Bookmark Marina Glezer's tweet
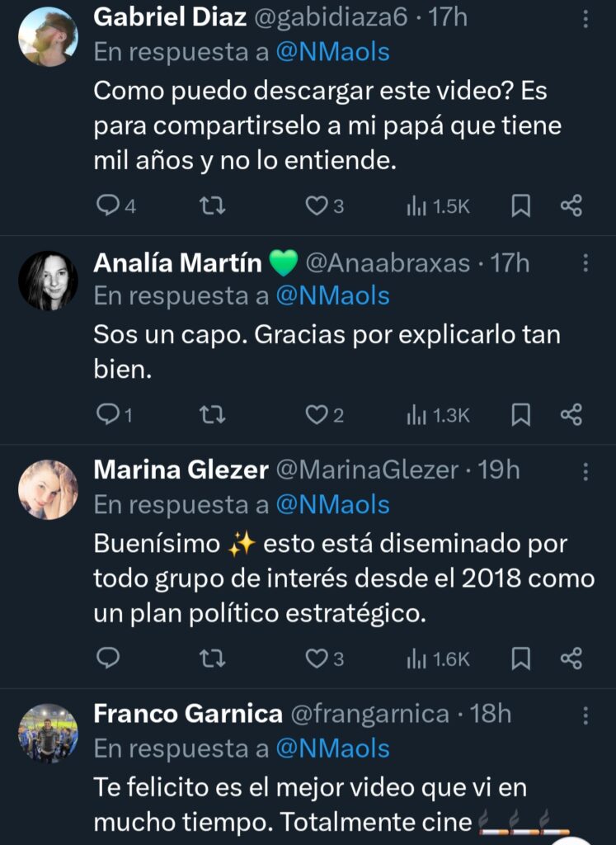The width and height of the screenshot is (616, 845). 521,658
